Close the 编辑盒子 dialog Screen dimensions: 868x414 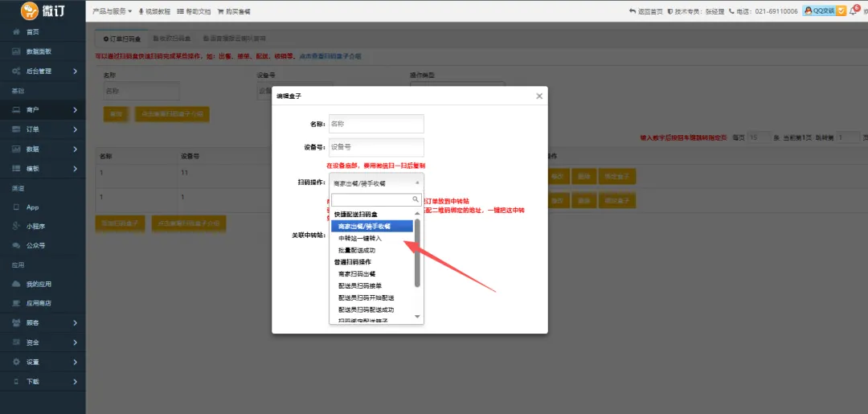point(539,96)
